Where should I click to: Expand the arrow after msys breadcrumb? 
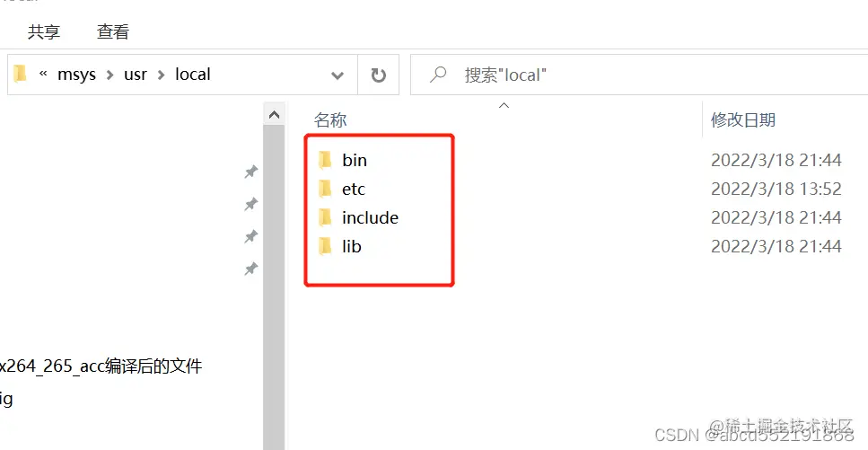click(110, 75)
